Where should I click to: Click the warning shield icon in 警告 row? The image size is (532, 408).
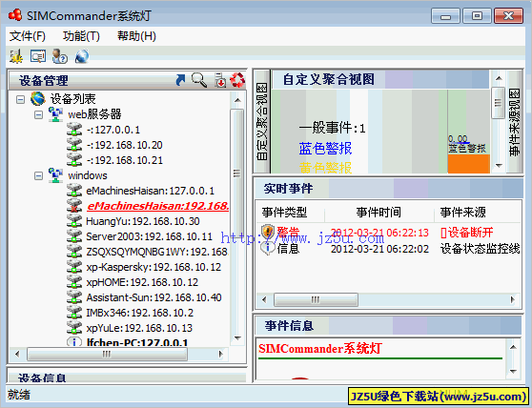268,232
